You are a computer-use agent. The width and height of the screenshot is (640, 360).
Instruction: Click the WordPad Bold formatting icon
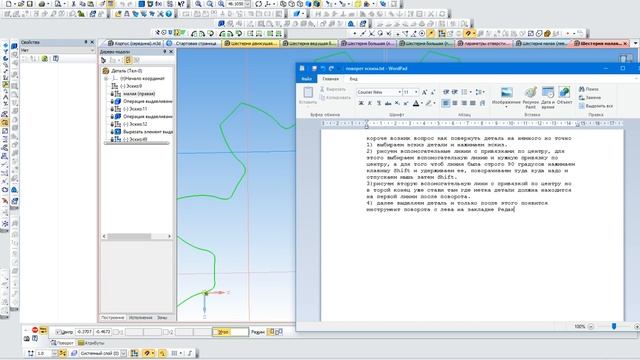[x=361, y=103]
